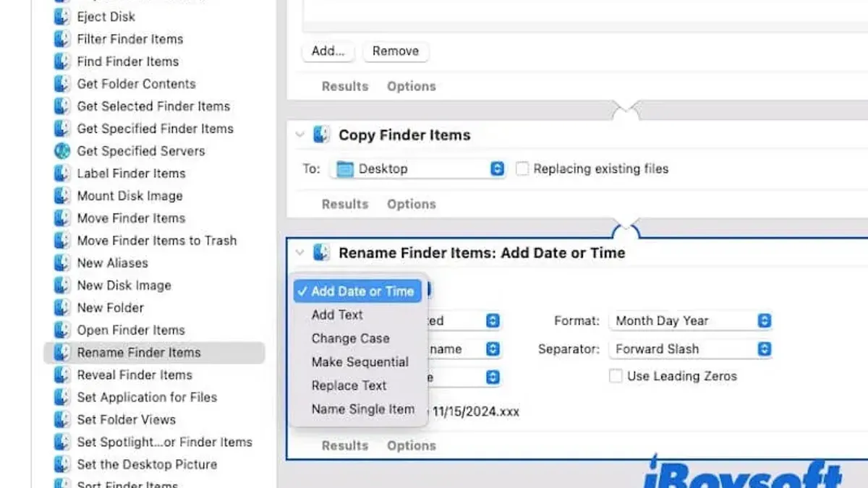Click the icon beside New Folder
The image size is (868, 488).
[x=62, y=308]
